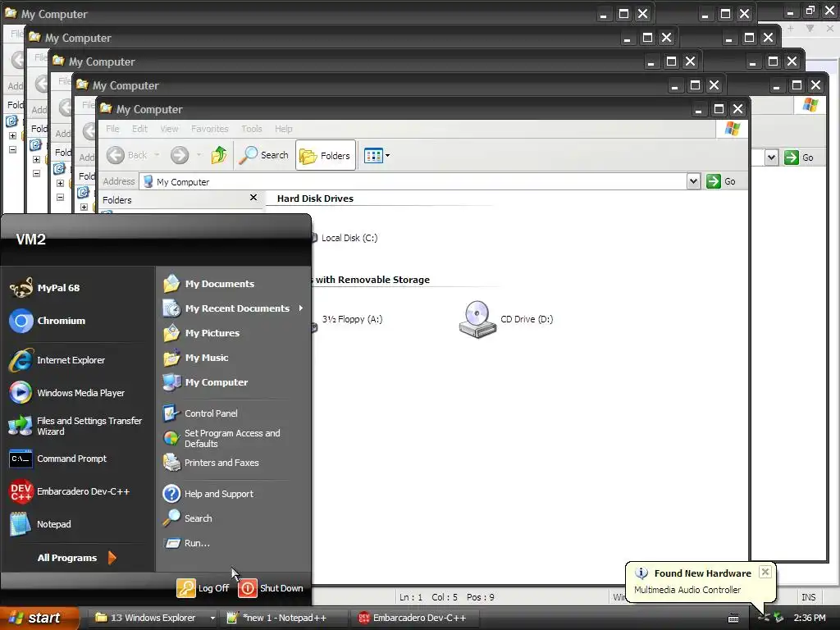The image size is (840, 630).
Task: Click the 'Ln : 1' status bar entry
Action: [x=411, y=597]
